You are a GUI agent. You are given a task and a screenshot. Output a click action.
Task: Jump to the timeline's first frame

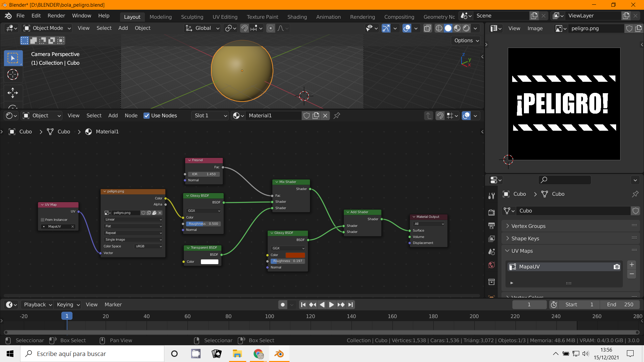[303, 305]
